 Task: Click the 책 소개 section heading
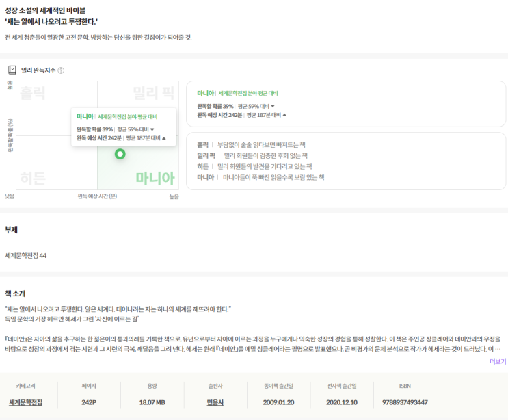pos(15,293)
